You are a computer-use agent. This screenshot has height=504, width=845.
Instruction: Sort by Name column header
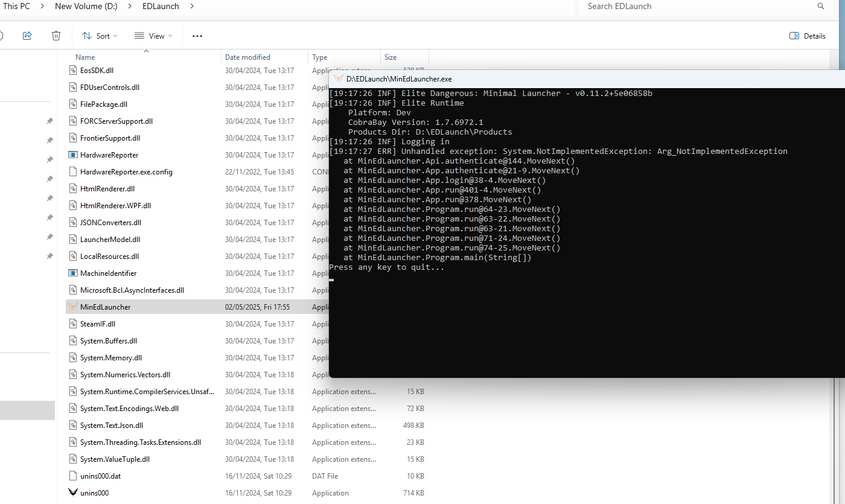click(85, 57)
